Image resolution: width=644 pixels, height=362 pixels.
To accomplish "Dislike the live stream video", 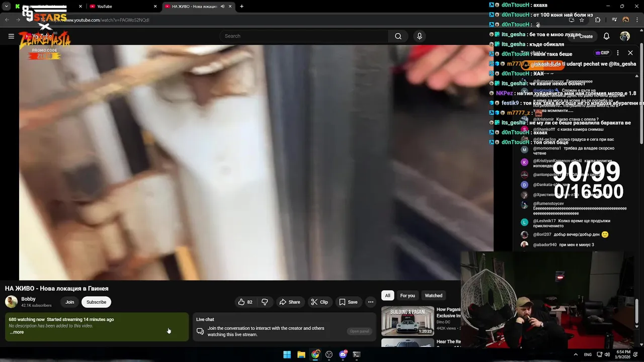I will coord(265,302).
